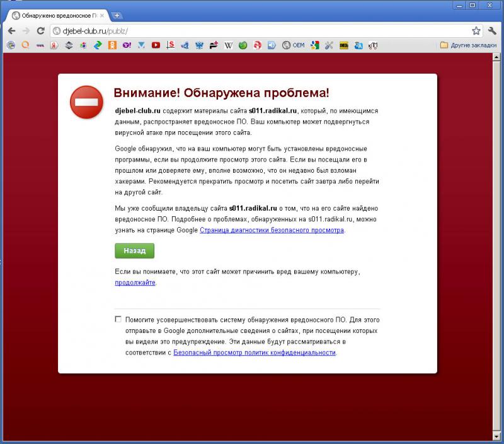
Task: Open the wrench-and-screwdriver tools bookmark
Action: click(328, 45)
